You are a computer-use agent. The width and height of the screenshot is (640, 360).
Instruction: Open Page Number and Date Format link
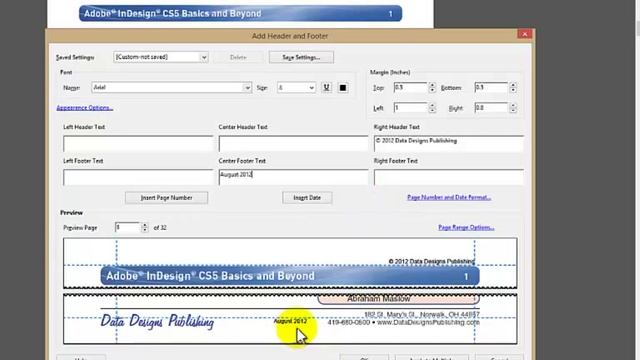coord(449,198)
